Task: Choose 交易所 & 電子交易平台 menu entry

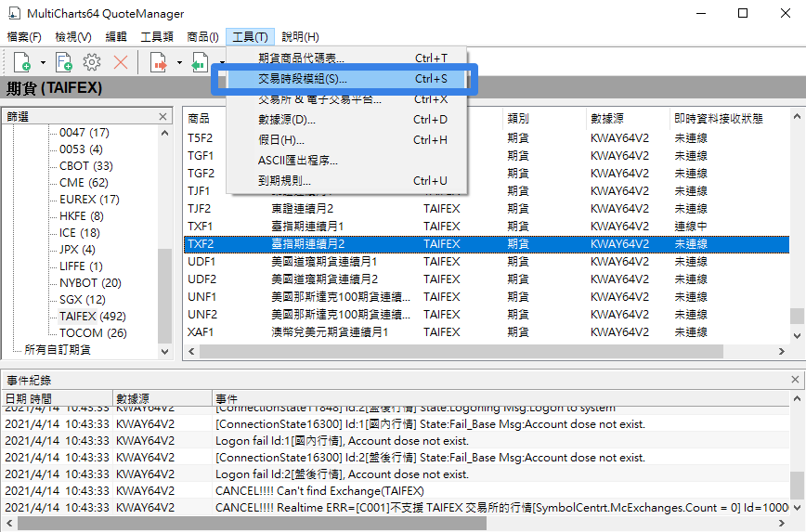Action: point(346,99)
